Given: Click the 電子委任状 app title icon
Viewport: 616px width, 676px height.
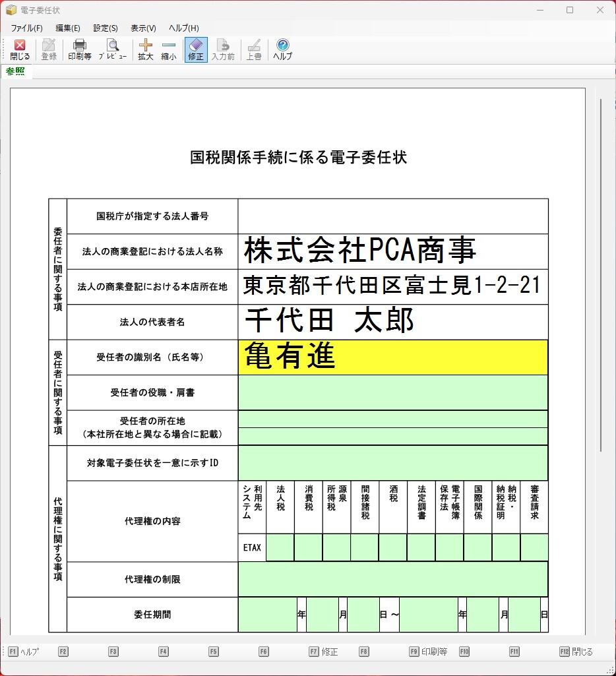Looking at the screenshot, I should pos(11,10).
